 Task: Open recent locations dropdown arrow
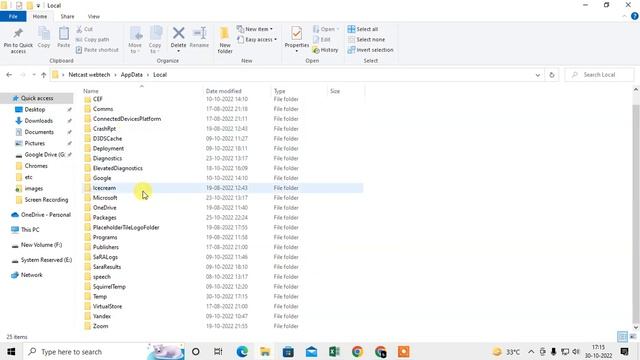34,75
